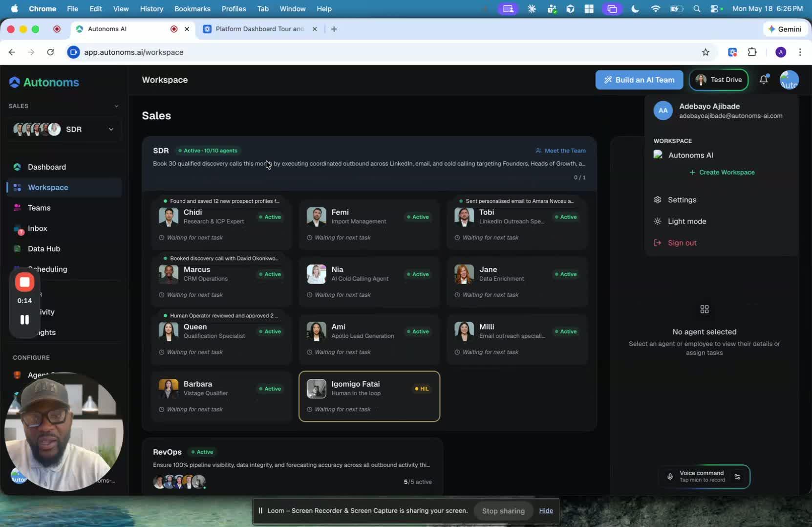Viewport: 812px width, 527px height.
Task: Open the Inbox sidebar icon
Action: (18, 229)
